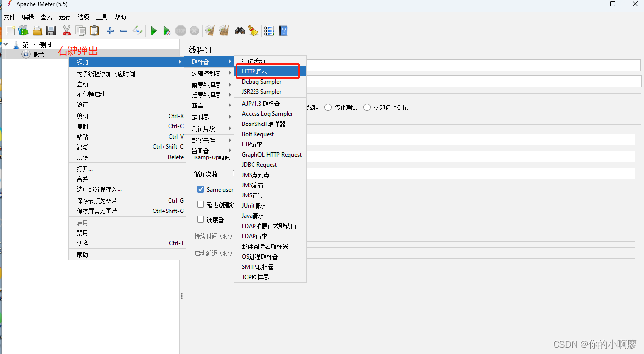Click the flask icon of 第一个测试

[x=17, y=45]
